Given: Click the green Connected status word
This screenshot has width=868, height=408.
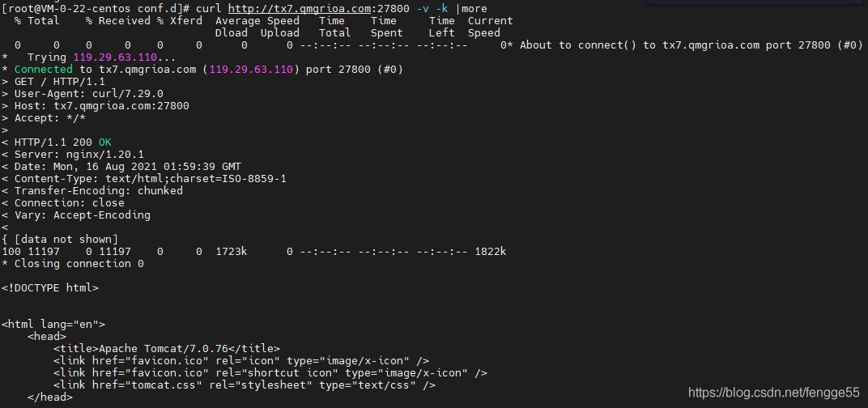Looking at the screenshot, I should point(43,69).
